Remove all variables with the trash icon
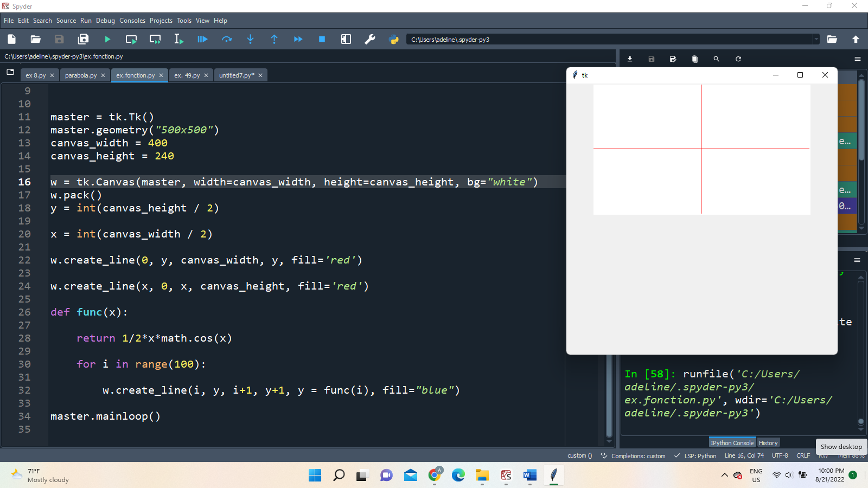Viewport: 868px width, 488px height. point(694,59)
